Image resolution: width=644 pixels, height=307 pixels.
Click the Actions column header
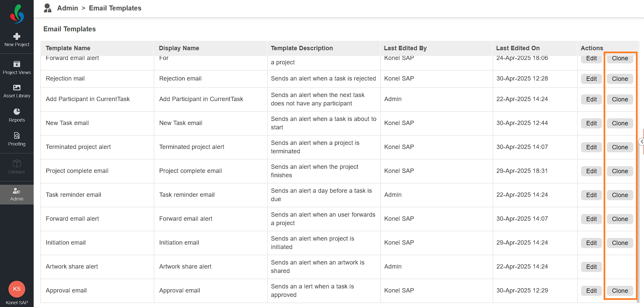(x=592, y=48)
